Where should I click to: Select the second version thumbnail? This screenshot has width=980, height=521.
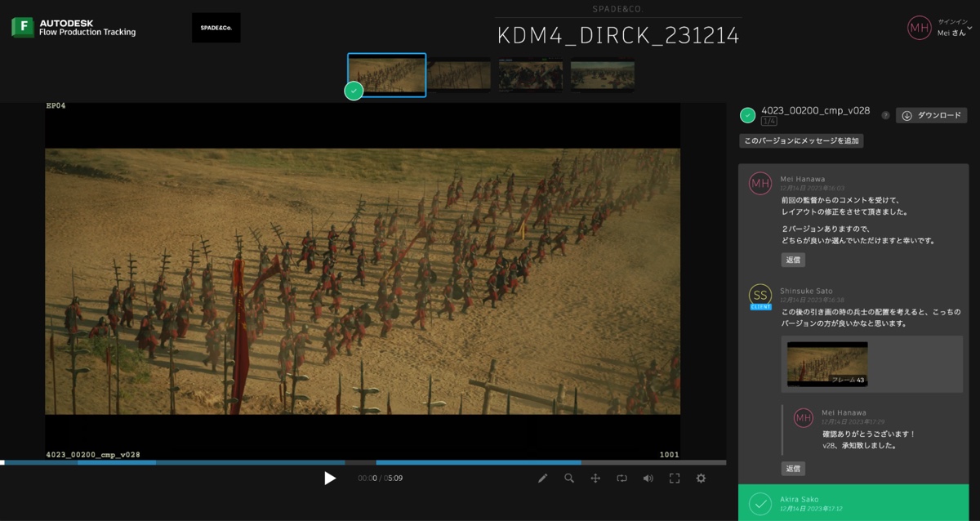pos(459,75)
